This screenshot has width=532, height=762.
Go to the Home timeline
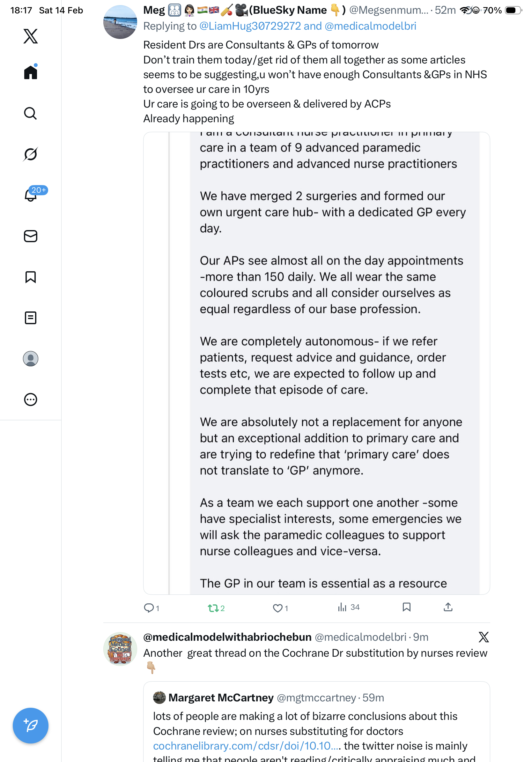pyautogui.click(x=31, y=72)
